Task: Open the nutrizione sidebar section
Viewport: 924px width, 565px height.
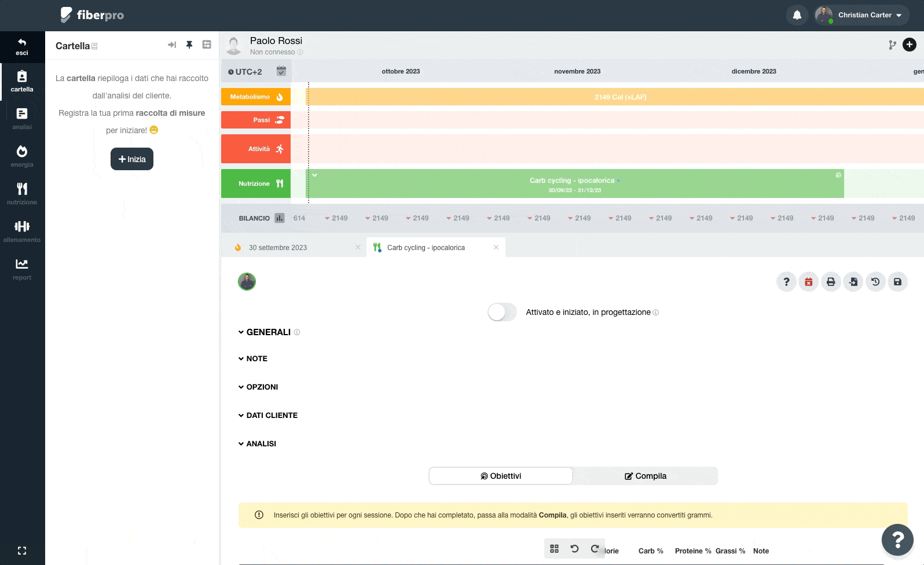Action: (x=22, y=195)
